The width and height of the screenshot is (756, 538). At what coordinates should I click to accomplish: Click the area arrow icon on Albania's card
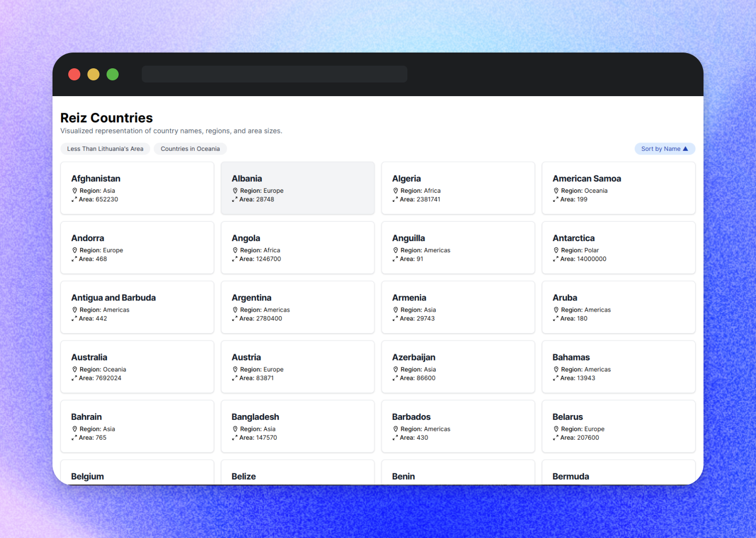(x=235, y=199)
